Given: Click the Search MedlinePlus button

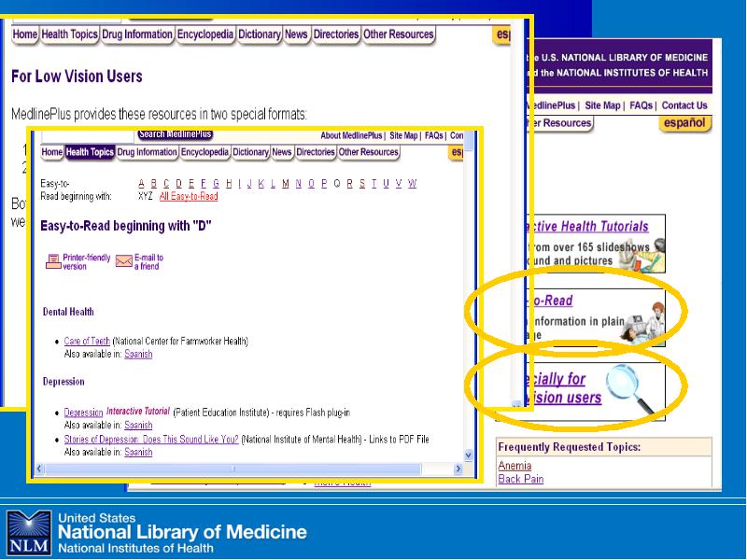Looking at the screenshot, I should 176,134.
